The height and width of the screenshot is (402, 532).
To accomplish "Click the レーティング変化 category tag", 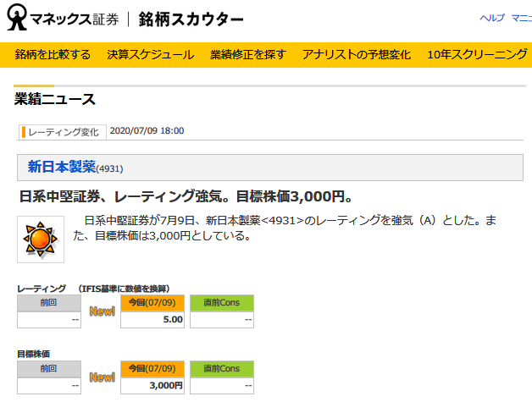I will (63, 131).
